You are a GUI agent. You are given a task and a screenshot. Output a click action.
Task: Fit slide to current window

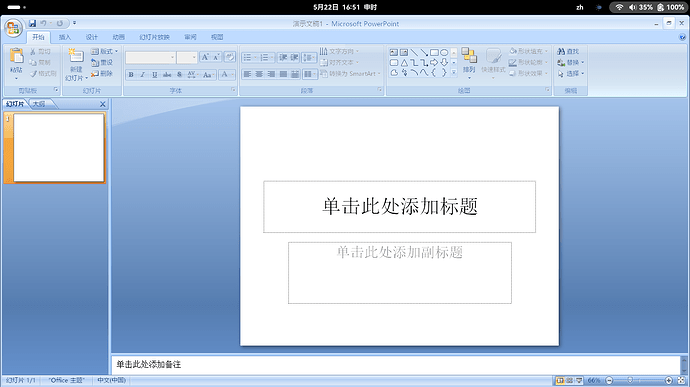[681, 380]
